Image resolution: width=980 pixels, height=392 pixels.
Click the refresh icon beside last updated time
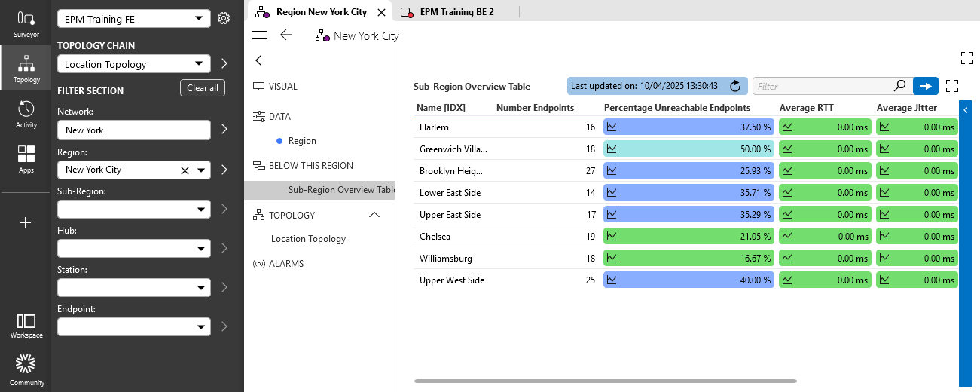pos(734,86)
